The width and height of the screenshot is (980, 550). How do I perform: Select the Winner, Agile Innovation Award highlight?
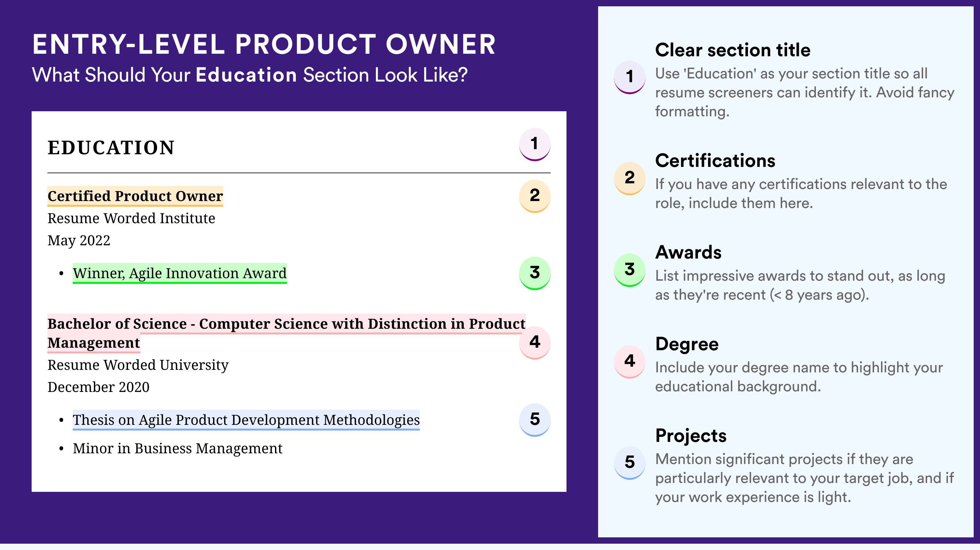tap(180, 273)
